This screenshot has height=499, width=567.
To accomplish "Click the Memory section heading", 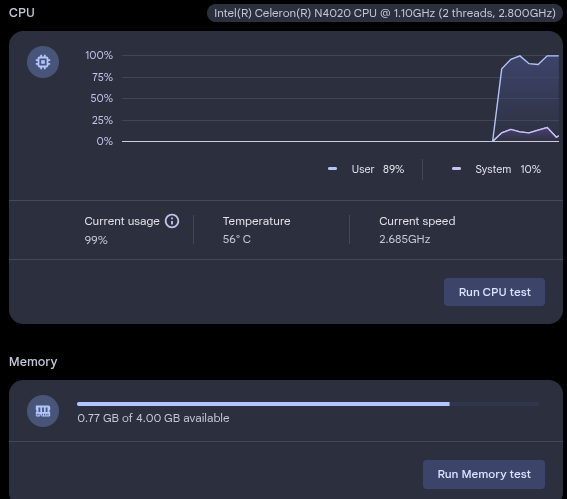I will (x=33, y=362).
